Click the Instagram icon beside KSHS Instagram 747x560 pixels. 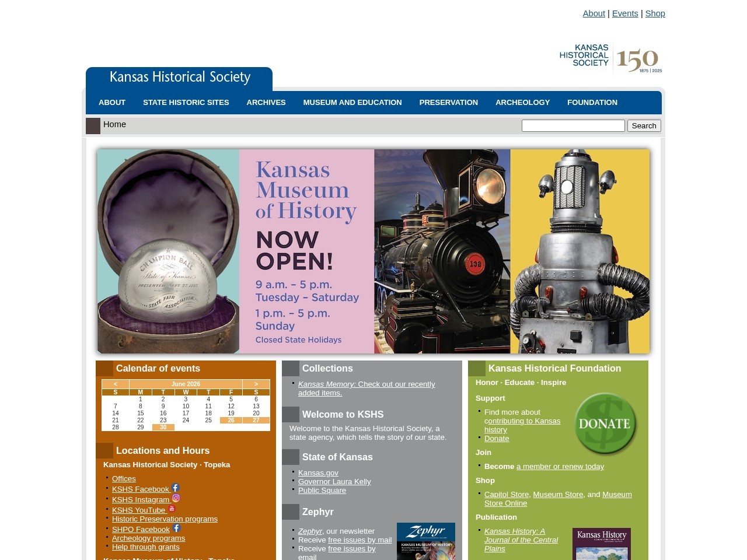click(x=176, y=498)
